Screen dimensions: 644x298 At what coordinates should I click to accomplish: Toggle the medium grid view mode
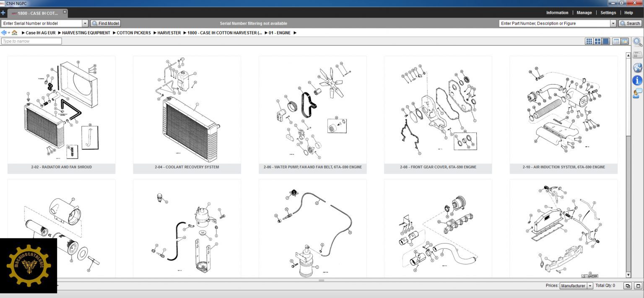click(597, 41)
